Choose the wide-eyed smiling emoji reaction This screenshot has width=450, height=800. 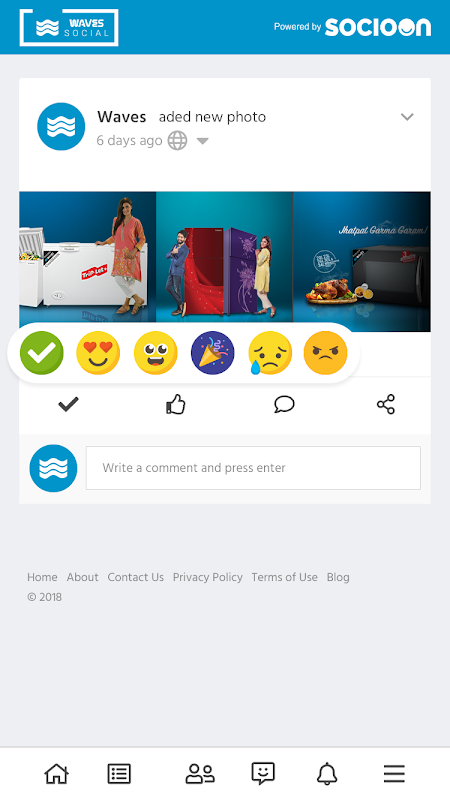click(156, 353)
